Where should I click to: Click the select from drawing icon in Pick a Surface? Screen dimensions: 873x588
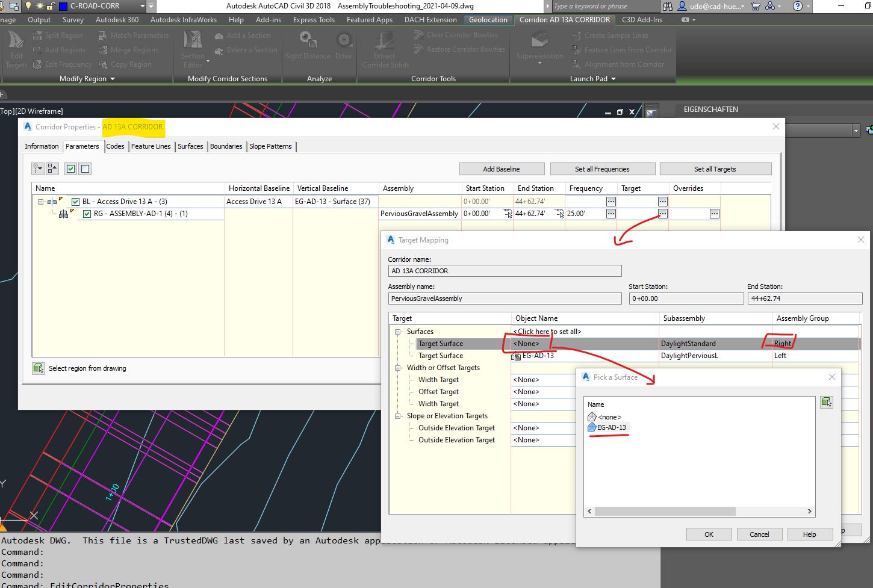[826, 402]
